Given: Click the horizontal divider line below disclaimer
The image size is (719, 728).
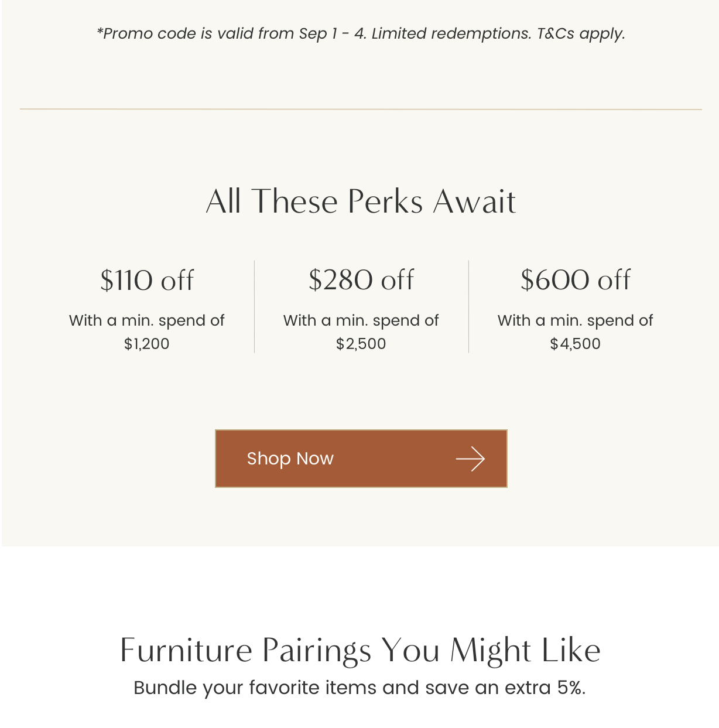Looking at the screenshot, I should click(361, 109).
